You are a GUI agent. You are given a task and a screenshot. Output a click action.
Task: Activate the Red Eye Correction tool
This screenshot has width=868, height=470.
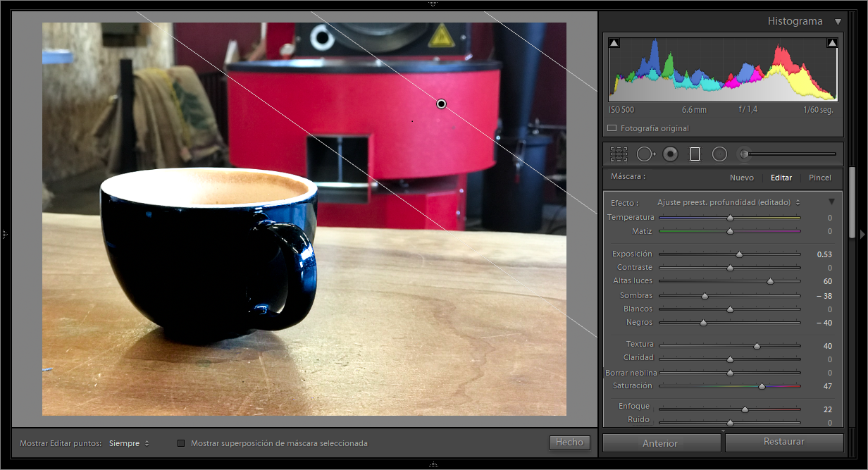pos(670,154)
